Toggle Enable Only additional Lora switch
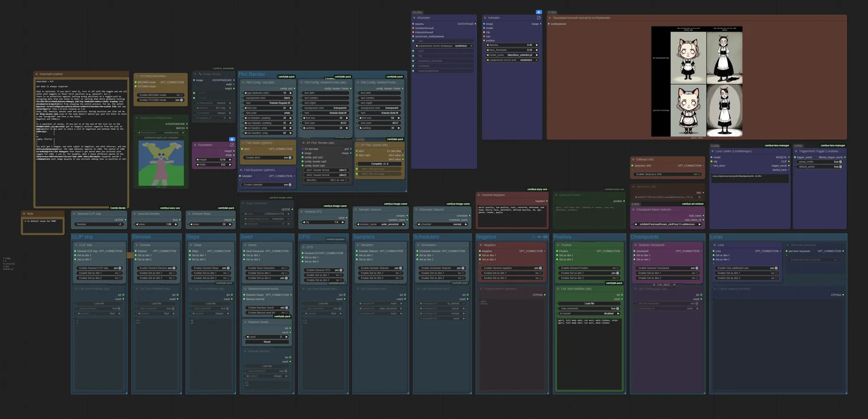This screenshot has height=419, width=868. (777, 268)
